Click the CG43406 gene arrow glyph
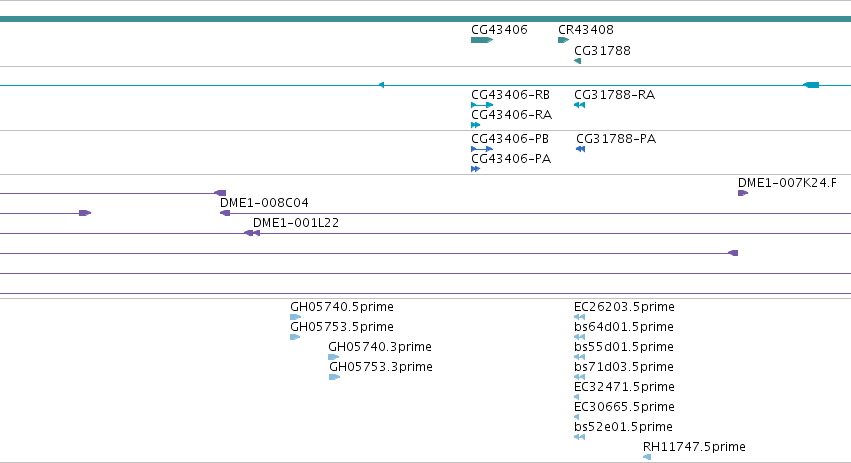The image size is (851, 463). coord(482,40)
